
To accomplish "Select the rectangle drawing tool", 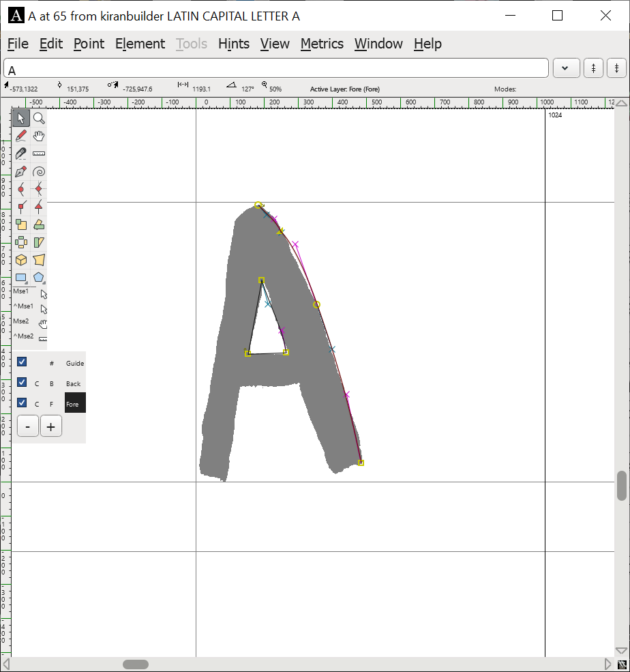I will (x=21, y=278).
